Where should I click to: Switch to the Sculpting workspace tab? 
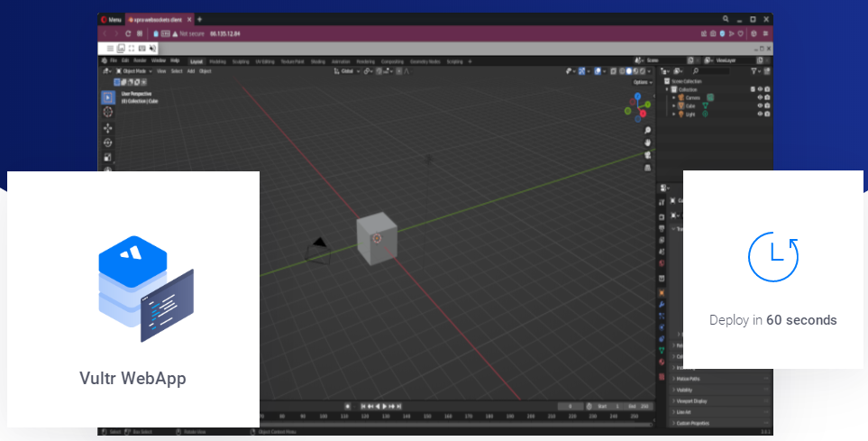point(242,61)
